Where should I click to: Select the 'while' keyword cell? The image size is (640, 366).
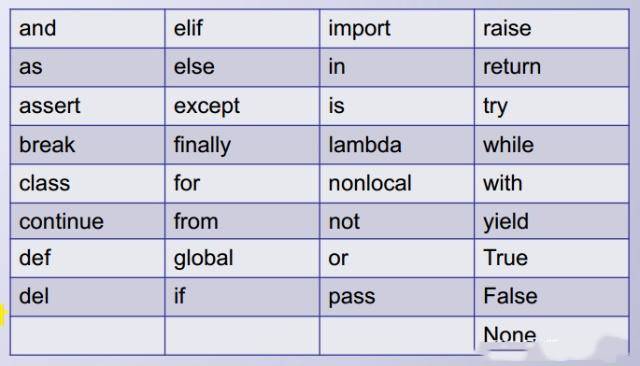click(x=552, y=145)
